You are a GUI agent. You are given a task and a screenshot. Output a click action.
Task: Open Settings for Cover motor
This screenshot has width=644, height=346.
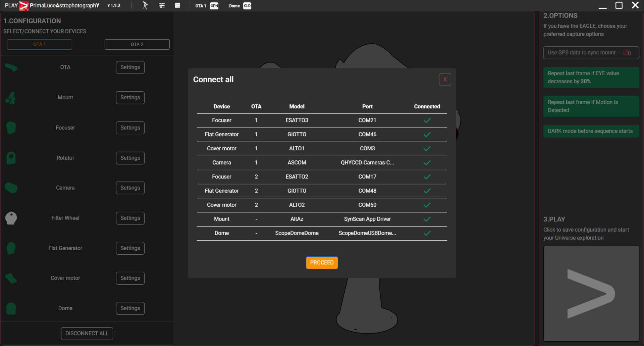coord(130,278)
